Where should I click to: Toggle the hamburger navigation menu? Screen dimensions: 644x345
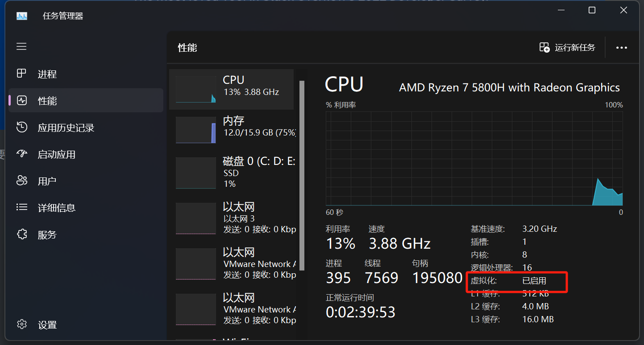coord(21,46)
